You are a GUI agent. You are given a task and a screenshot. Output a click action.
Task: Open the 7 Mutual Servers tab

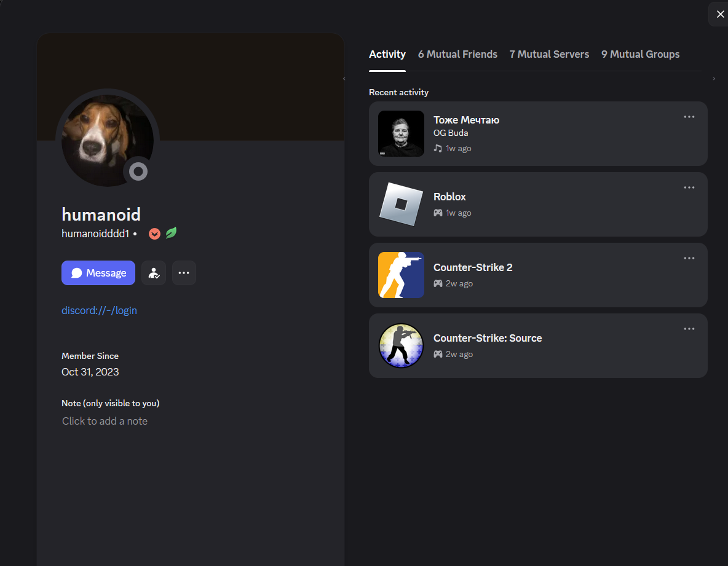(x=549, y=54)
